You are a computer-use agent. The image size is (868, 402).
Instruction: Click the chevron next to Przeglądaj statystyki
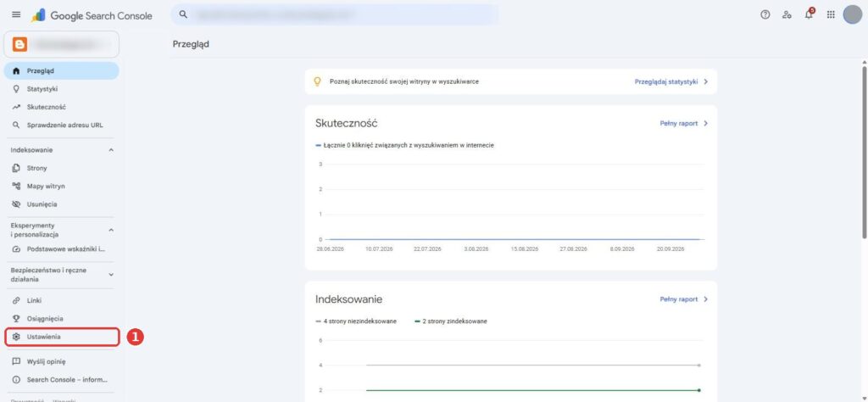(705, 81)
